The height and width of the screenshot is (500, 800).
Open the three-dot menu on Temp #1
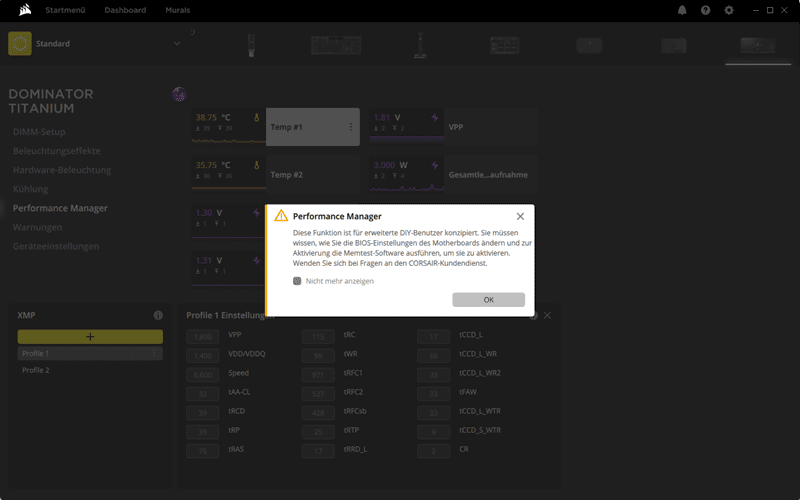coord(351,127)
